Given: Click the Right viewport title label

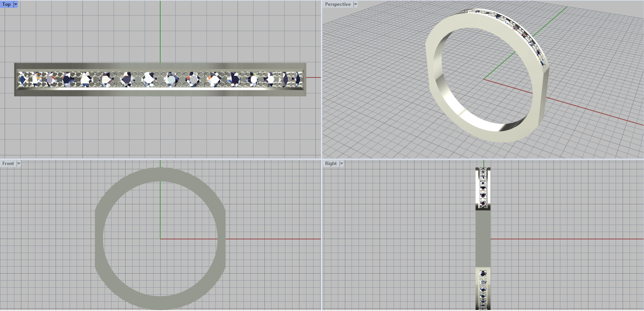Looking at the screenshot, I should [331, 164].
